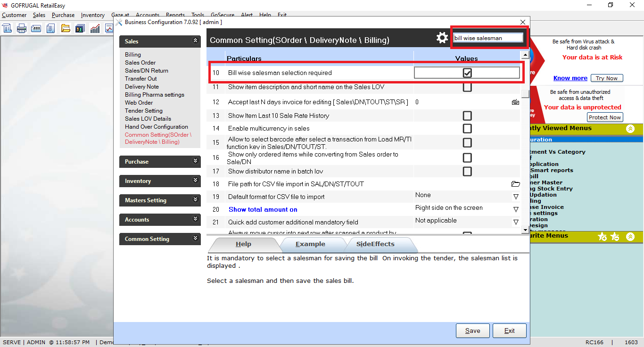Click the settings gear icon beside search box
The width and height of the screenshot is (644, 347).
442,38
